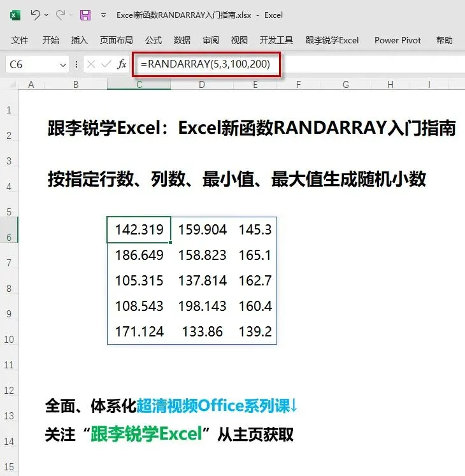This screenshot has height=476, width=465.
Task: Select cell containing 160.4
Action: click(x=255, y=307)
